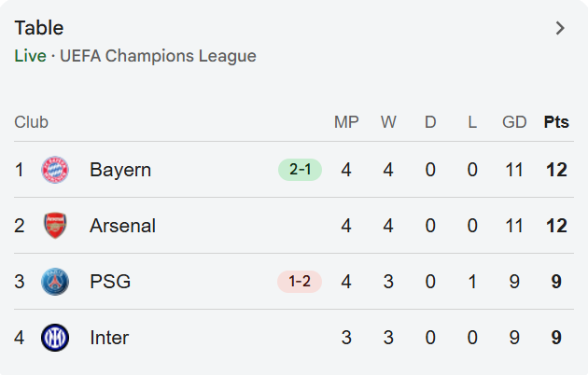Click the Table heading title

coord(39,28)
